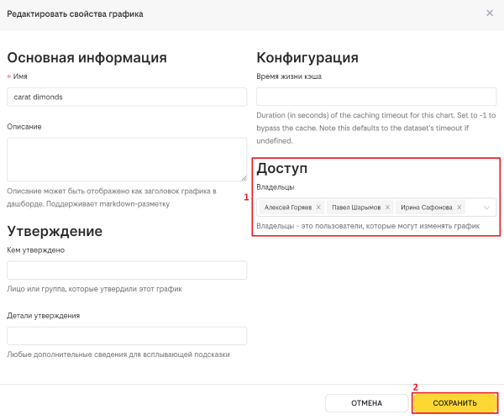This screenshot has height=420, width=504.
Task: Click the markdown-разметку description hint
Action: click(x=112, y=197)
